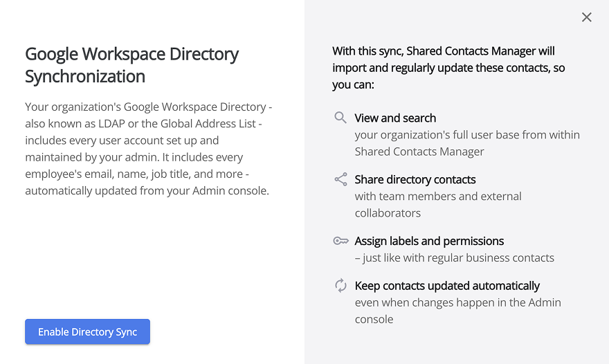Click the Google Workspace Directory Synchronization heading
The image size is (609, 364).
tap(131, 65)
